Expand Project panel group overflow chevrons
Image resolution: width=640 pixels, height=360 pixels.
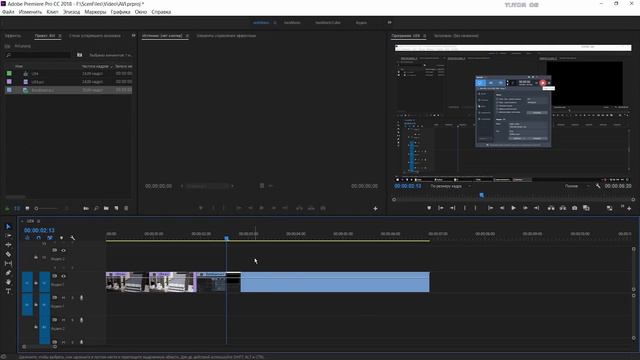pos(133,36)
